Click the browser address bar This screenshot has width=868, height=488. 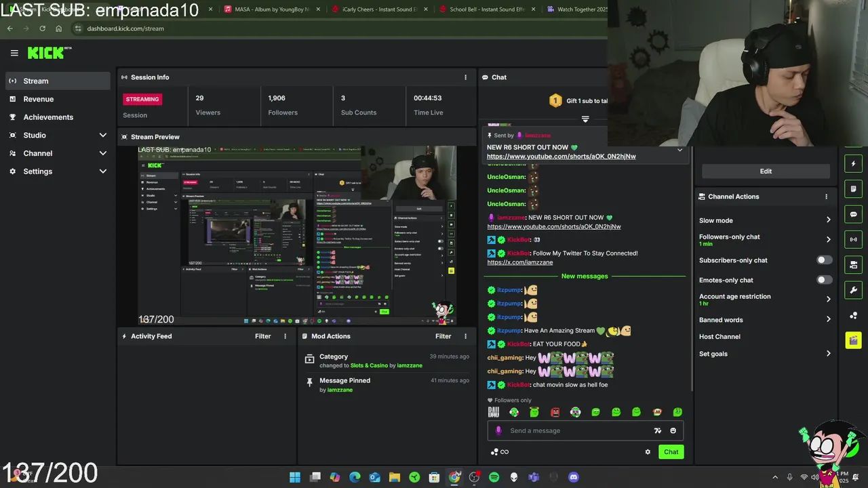coord(339,28)
